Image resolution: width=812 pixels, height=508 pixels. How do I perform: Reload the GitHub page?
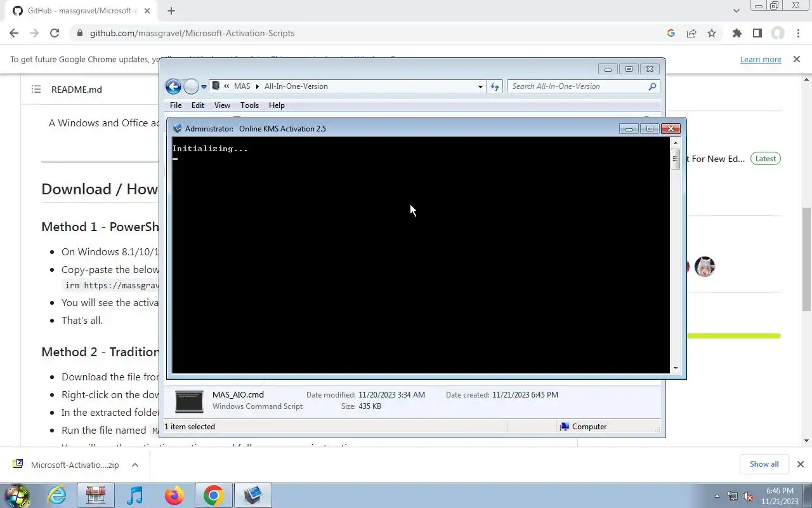(55, 33)
